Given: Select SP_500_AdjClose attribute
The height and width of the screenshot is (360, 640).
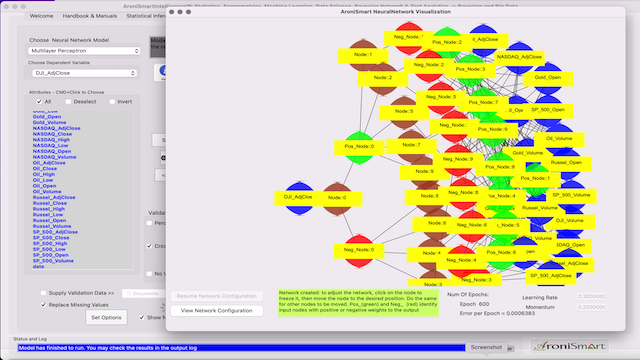Looking at the screenshot, I should (x=55, y=232).
